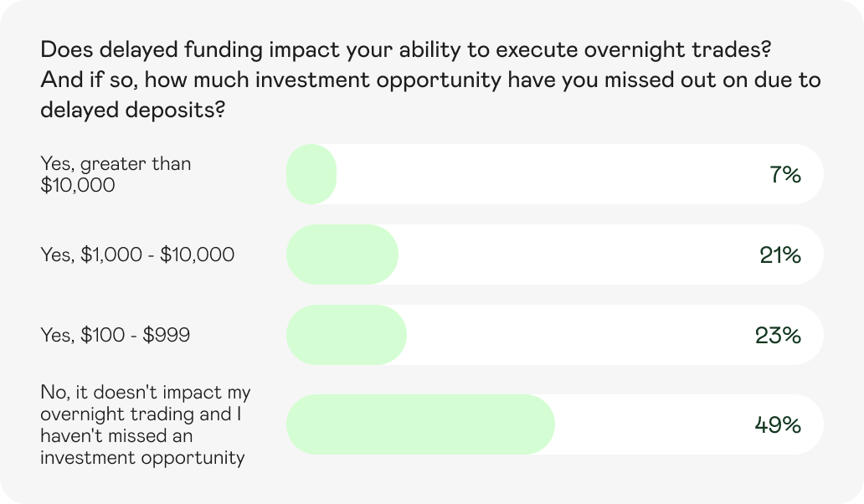864x504 pixels.
Task: Click the 21% result value
Action: pyautogui.click(x=780, y=255)
